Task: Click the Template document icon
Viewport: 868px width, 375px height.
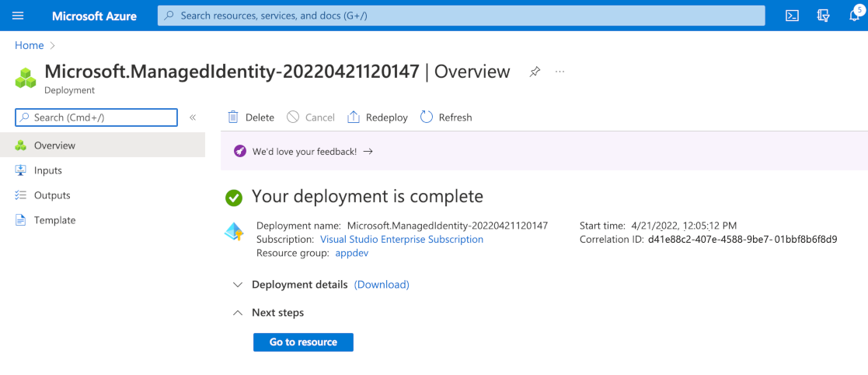Action: [x=20, y=220]
